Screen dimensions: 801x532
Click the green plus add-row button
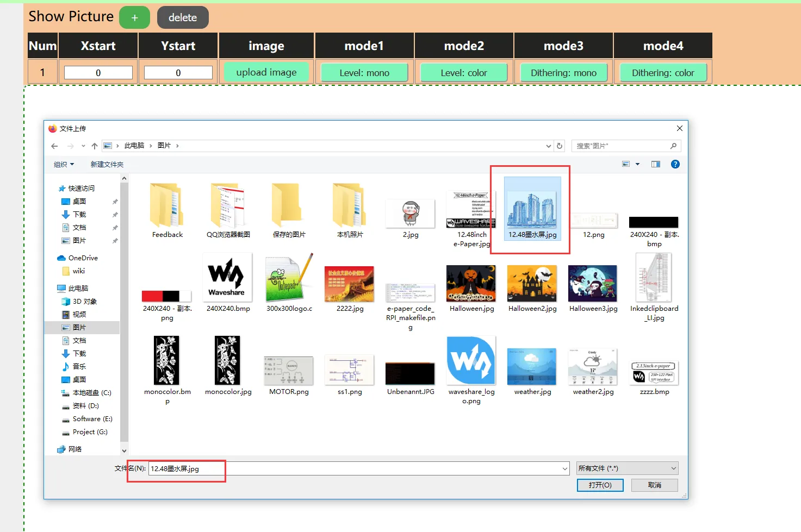[x=134, y=17]
